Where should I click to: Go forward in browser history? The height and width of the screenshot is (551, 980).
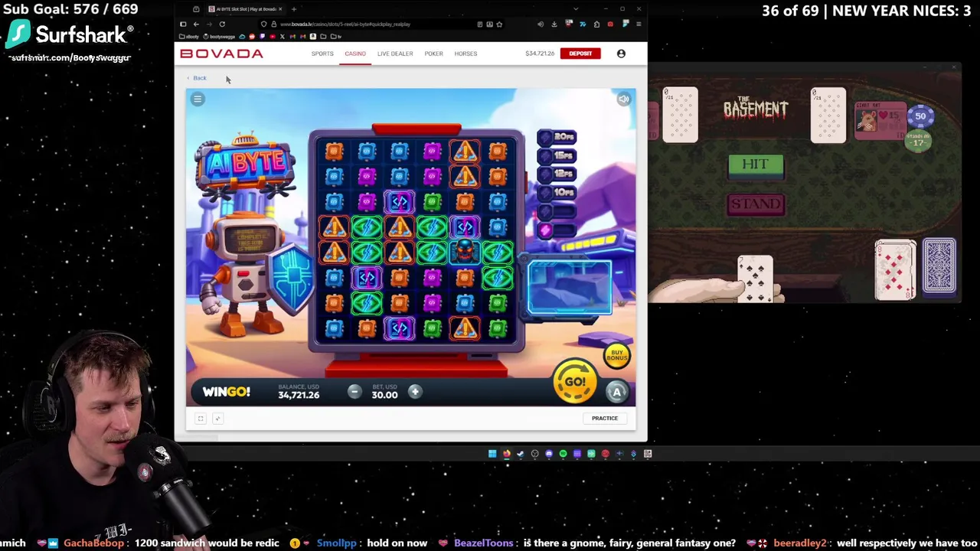click(x=209, y=24)
